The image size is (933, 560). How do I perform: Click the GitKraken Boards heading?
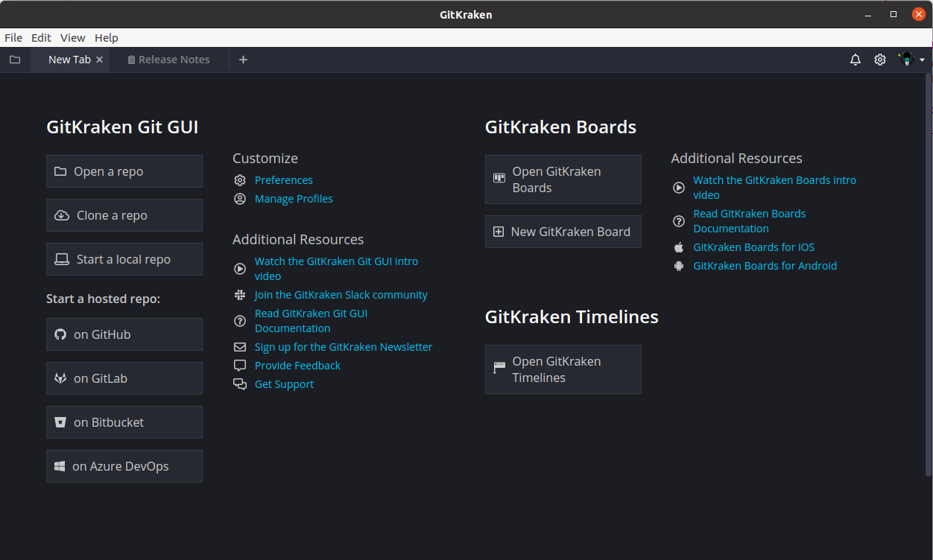tap(560, 127)
